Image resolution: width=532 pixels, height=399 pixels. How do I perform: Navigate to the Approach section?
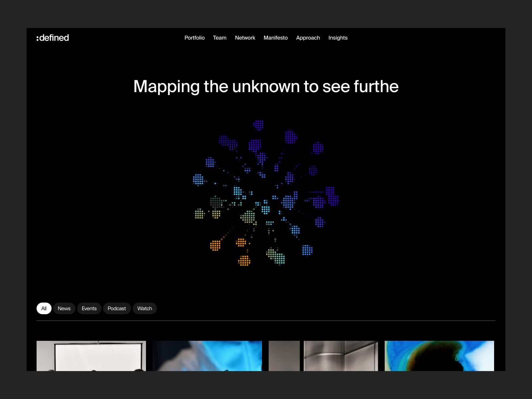pos(308,38)
